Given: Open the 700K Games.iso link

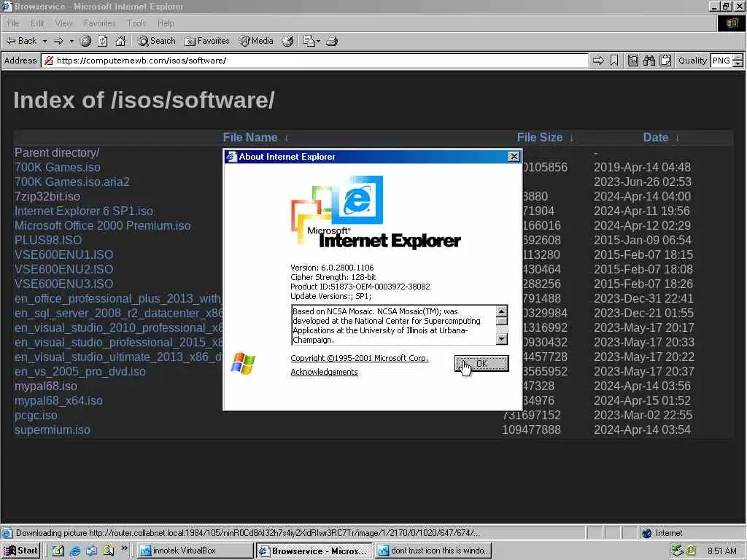Looking at the screenshot, I should [57, 167].
